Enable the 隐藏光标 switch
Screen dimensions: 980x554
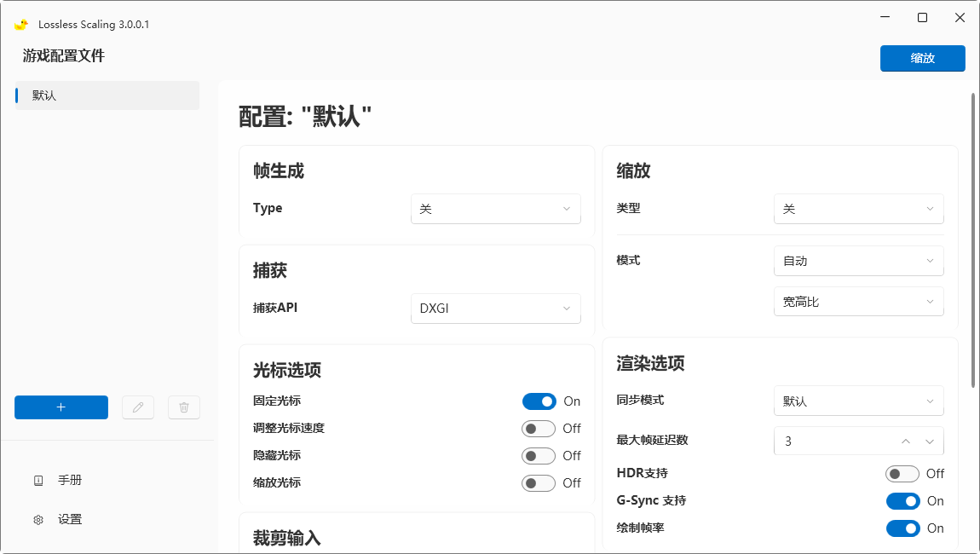click(x=538, y=455)
